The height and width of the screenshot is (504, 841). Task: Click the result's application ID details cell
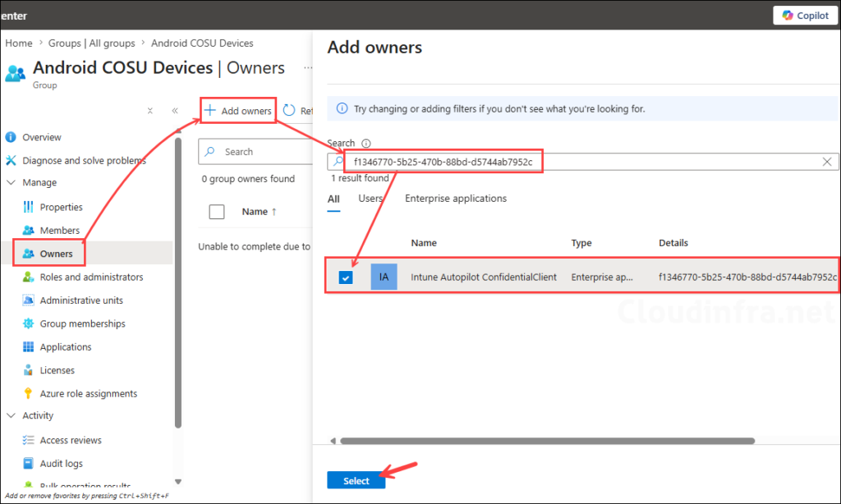[747, 277]
